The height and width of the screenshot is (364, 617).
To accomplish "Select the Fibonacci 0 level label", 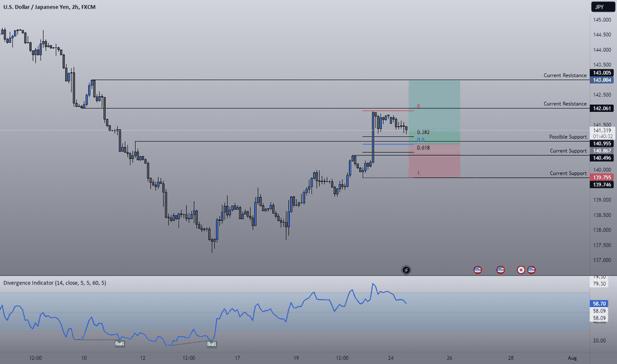I will coord(418,107).
